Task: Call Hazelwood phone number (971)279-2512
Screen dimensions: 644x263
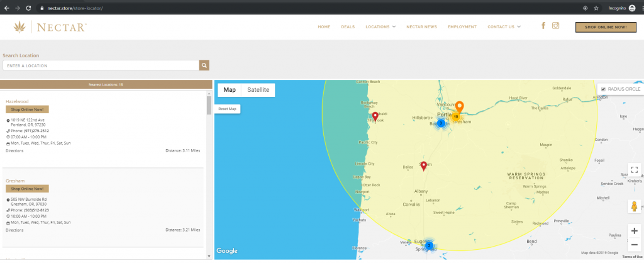Action: pyautogui.click(x=36, y=131)
